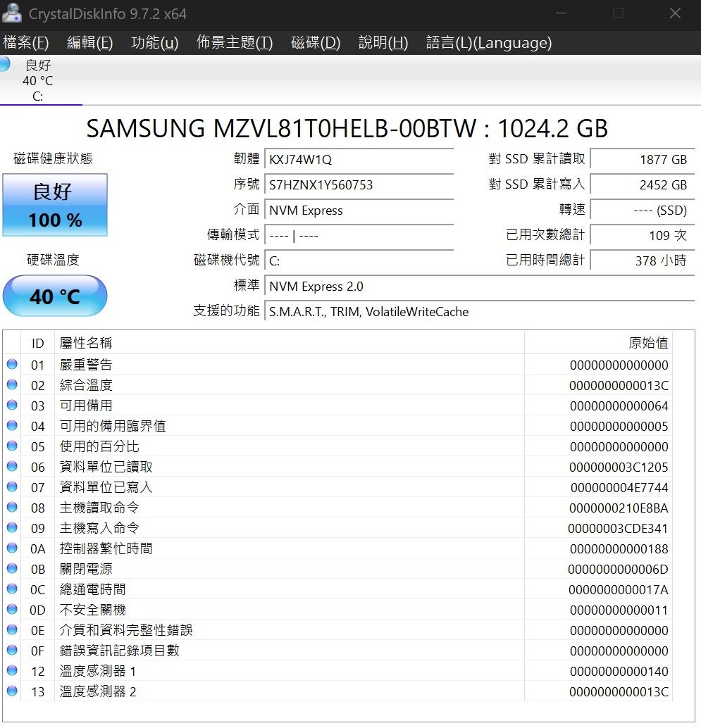
Task: Click the status orb for 資料單位已寫入
Action: [x=12, y=487]
